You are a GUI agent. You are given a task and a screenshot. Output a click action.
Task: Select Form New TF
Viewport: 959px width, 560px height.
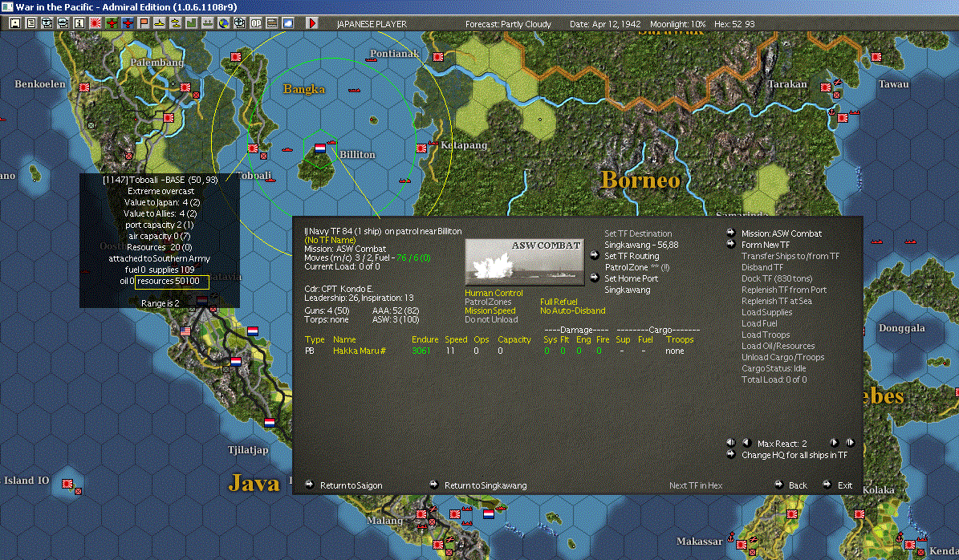[765, 245]
